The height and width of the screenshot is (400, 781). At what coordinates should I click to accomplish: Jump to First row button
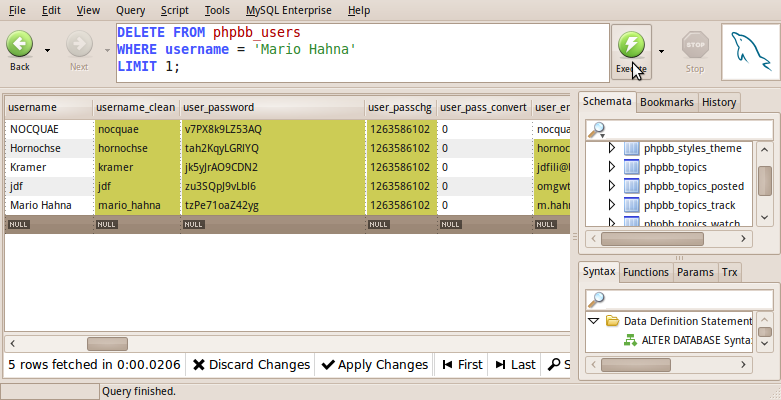[x=462, y=365]
